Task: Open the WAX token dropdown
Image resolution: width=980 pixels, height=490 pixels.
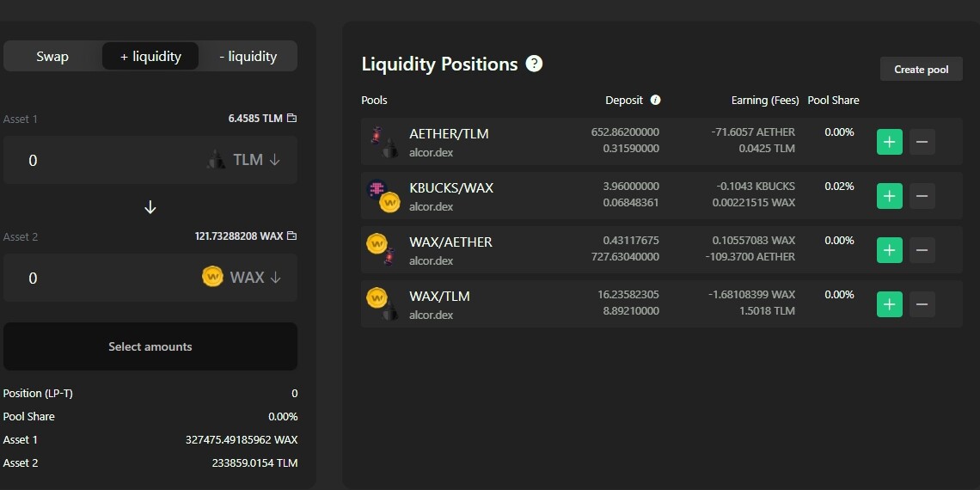Action: tap(242, 278)
